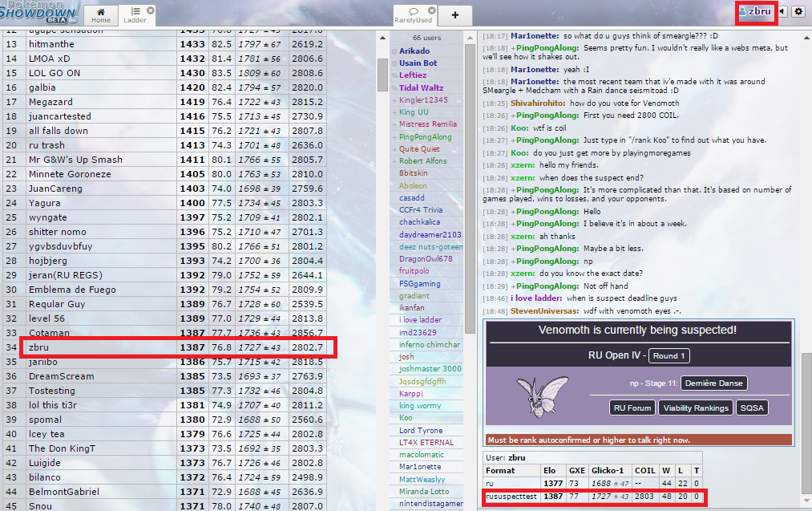Screen dimensions: 812x511
Task: Open settings via the gear icon
Action: [798, 11]
